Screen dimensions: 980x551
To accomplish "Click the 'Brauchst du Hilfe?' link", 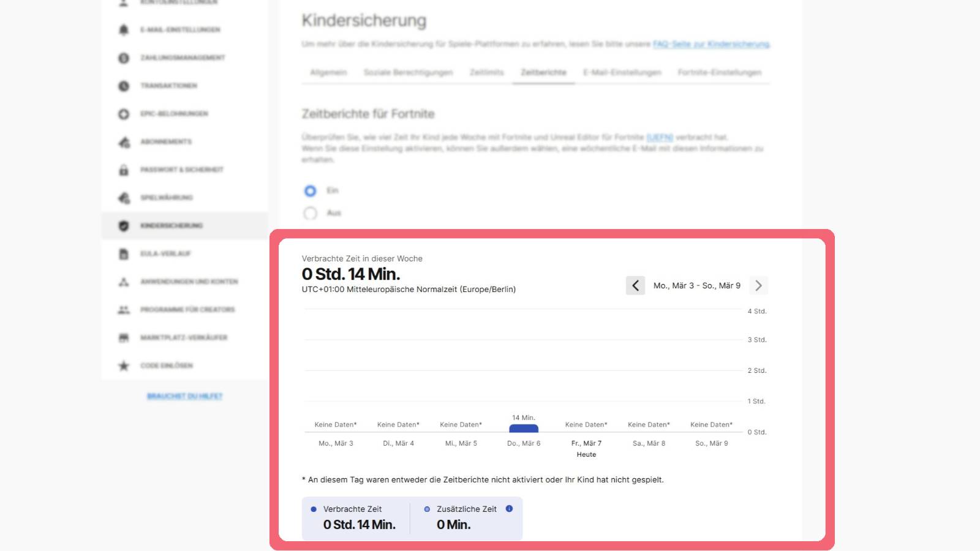I will (x=184, y=396).
